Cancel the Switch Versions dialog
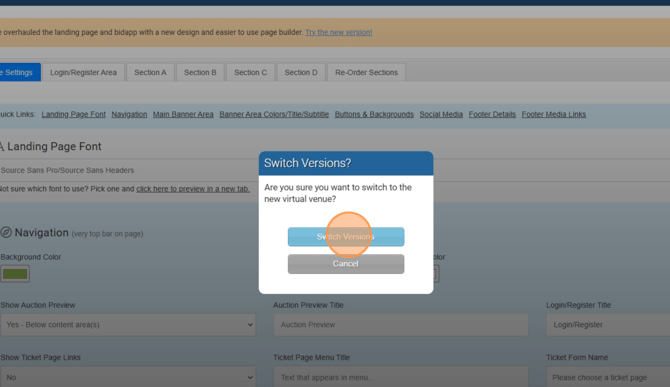This screenshot has width=670, height=387. click(x=346, y=264)
